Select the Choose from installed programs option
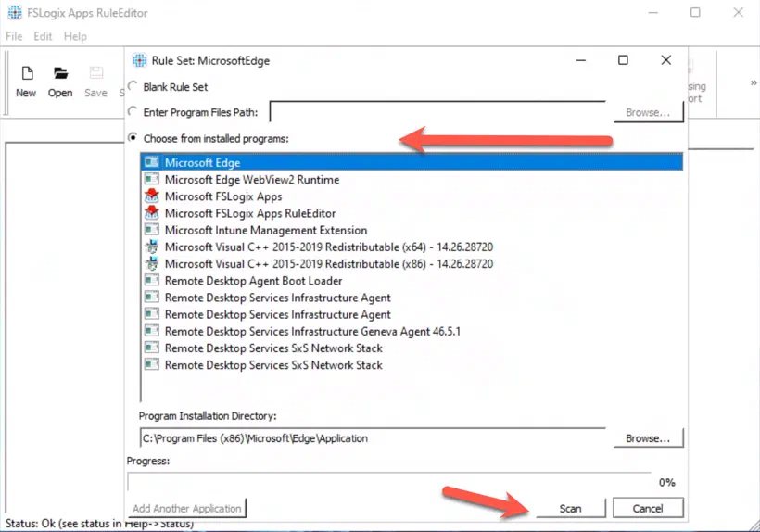This screenshot has width=760, height=532. [x=133, y=137]
